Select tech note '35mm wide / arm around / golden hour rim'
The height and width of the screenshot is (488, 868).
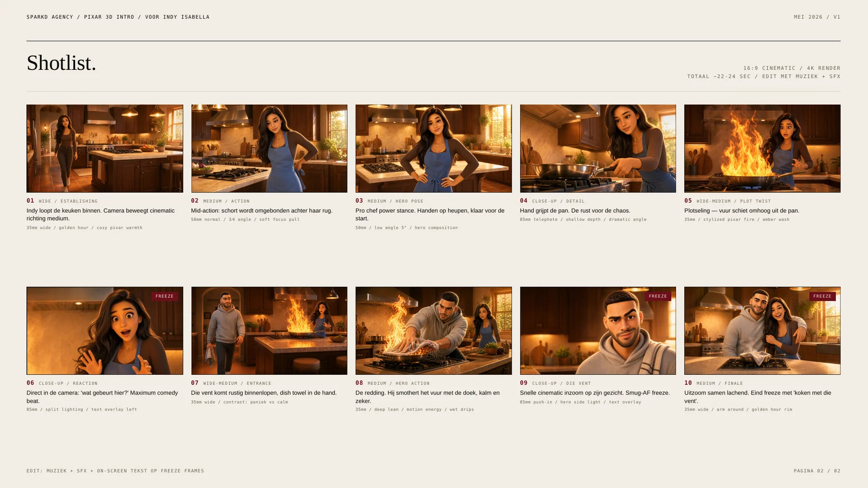[x=738, y=409]
